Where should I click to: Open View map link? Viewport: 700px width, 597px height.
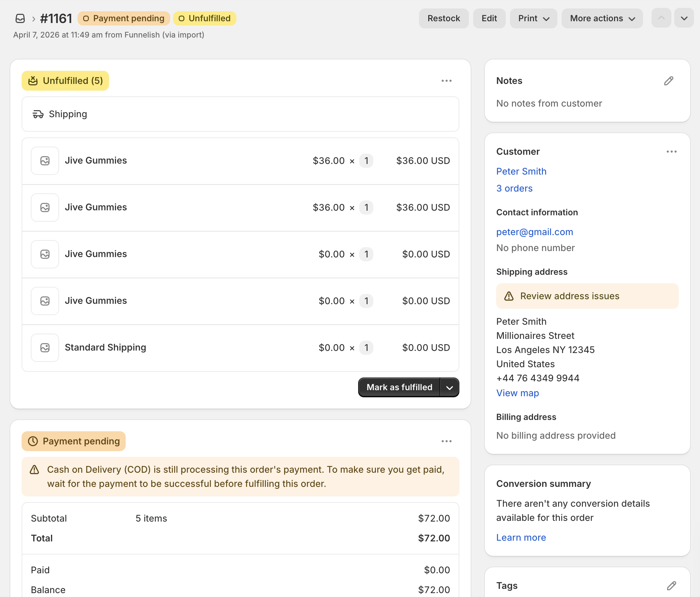[x=517, y=393]
